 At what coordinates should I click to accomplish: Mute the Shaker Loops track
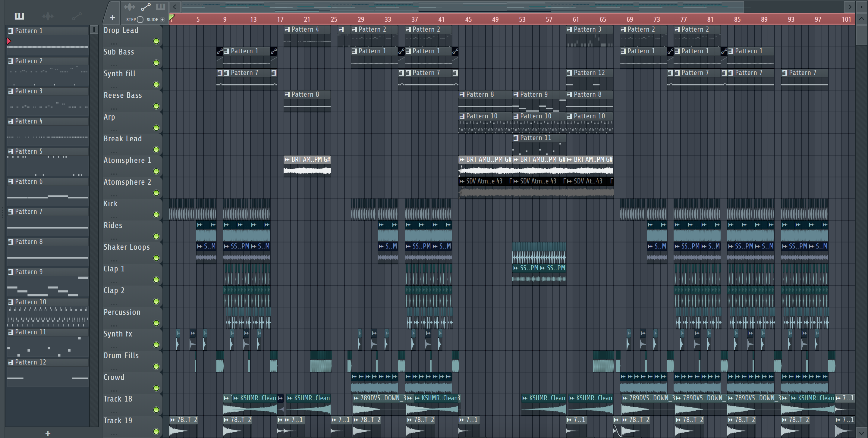156,258
